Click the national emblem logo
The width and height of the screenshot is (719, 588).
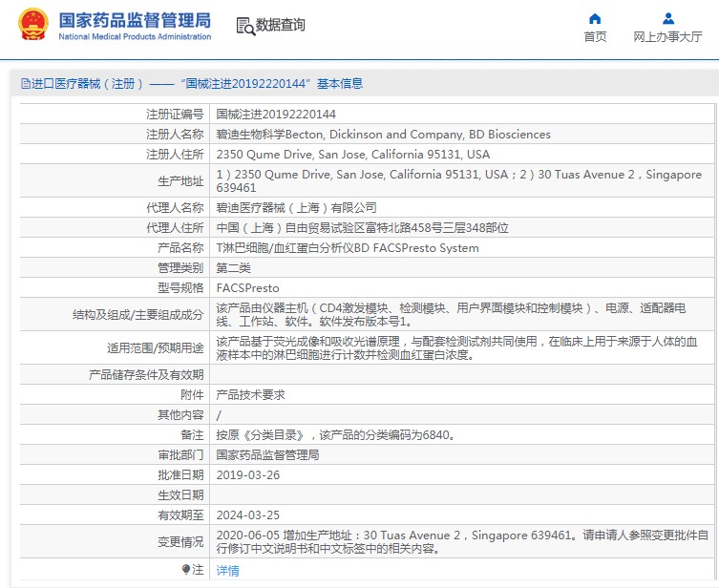coord(33,24)
